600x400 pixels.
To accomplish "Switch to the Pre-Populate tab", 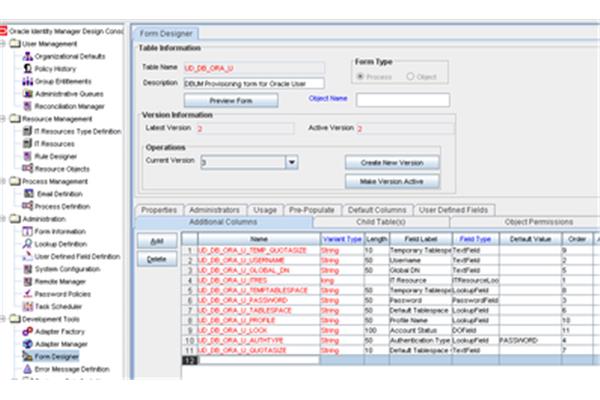I will [x=311, y=210].
